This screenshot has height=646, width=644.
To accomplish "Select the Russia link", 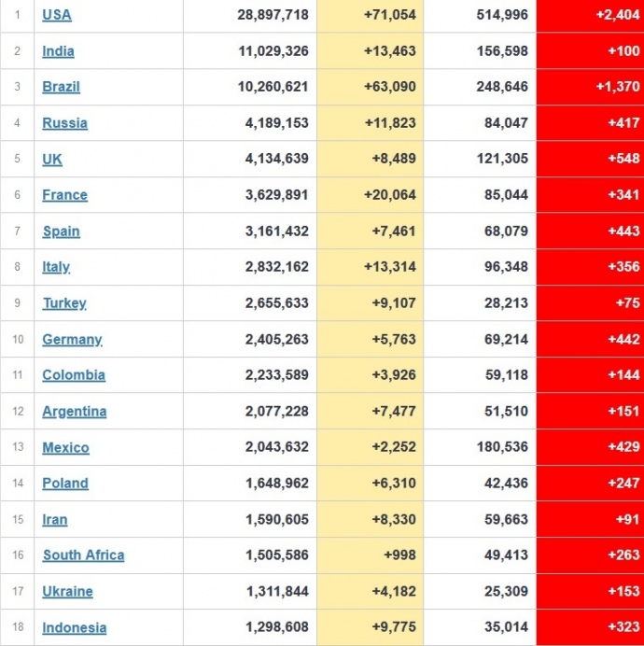I will [x=64, y=123].
